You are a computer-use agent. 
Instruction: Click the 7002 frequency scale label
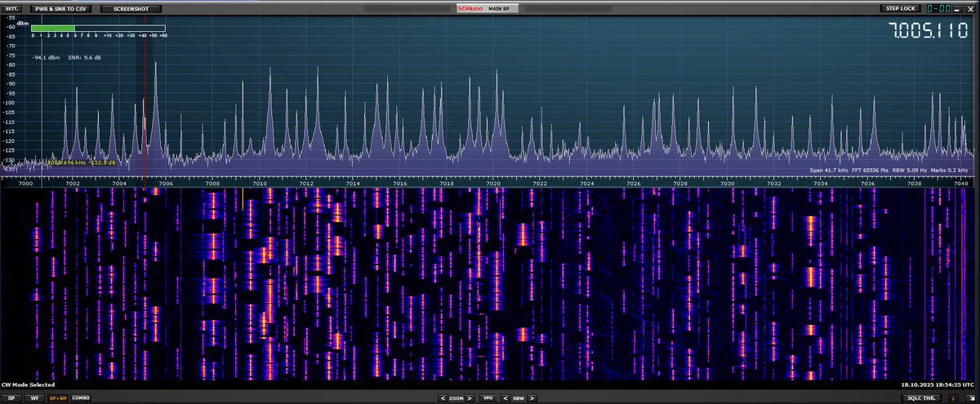72,184
